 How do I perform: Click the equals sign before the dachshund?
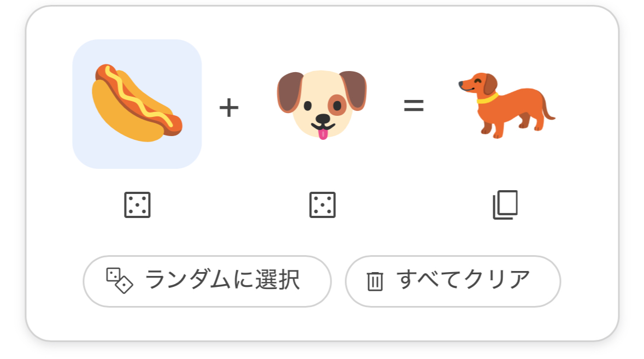click(413, 105)
